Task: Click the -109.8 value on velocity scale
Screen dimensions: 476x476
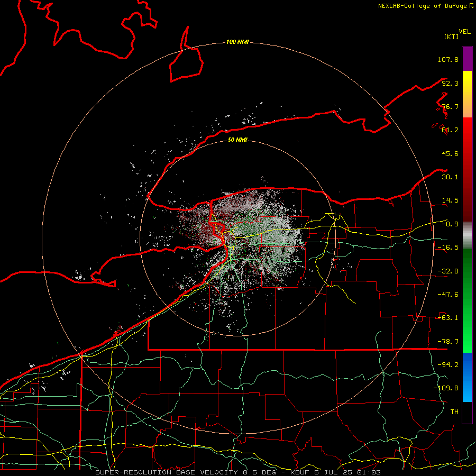Action: click(446, 388)
